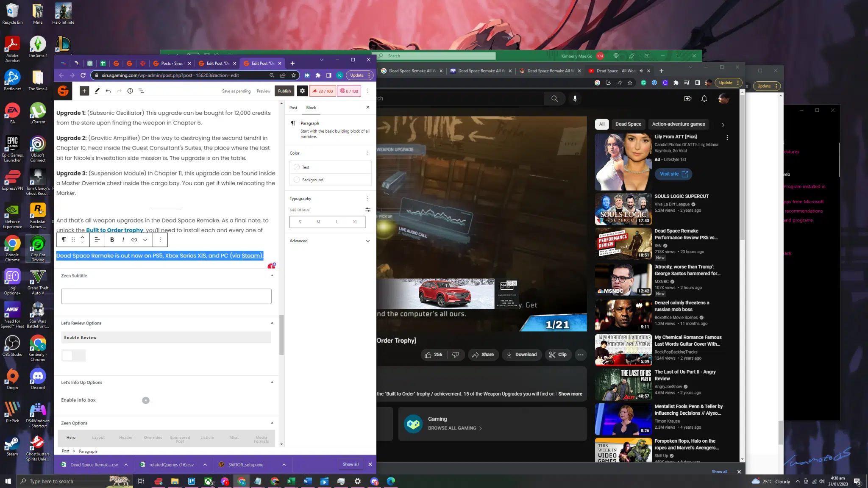Click YouTube voice search microphone

click(575, 98)
